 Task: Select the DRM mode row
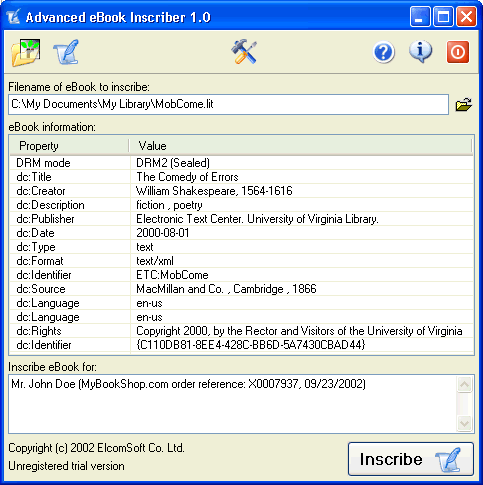coord(241,163)
